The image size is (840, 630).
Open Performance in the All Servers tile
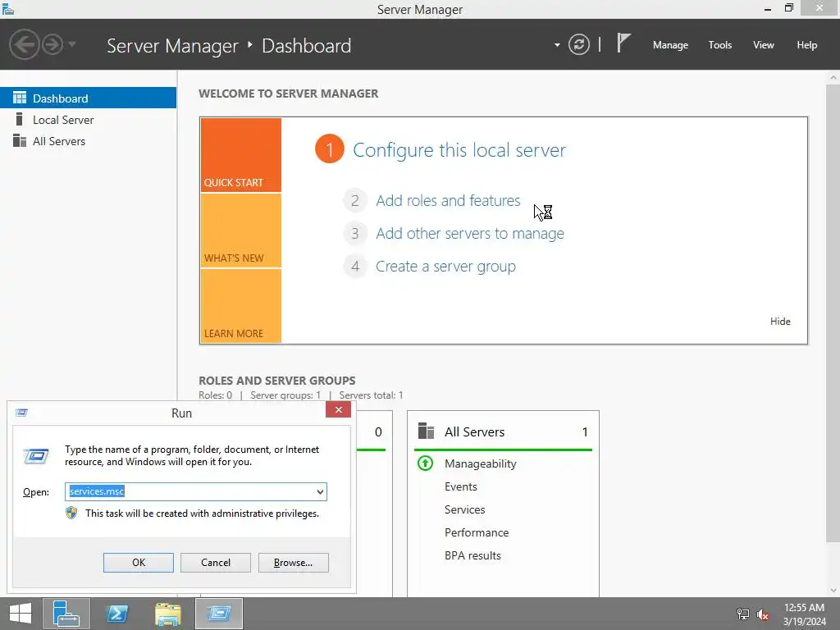[477, 532]
